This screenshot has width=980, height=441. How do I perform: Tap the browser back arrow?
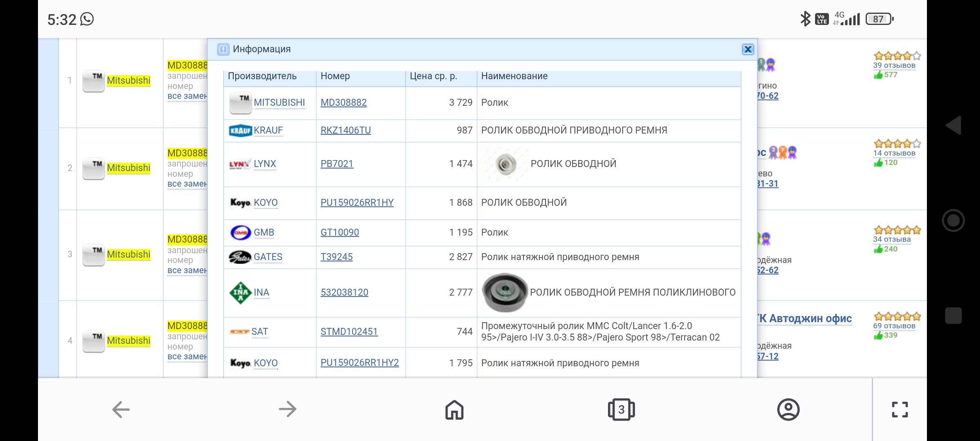coord(121,409)
